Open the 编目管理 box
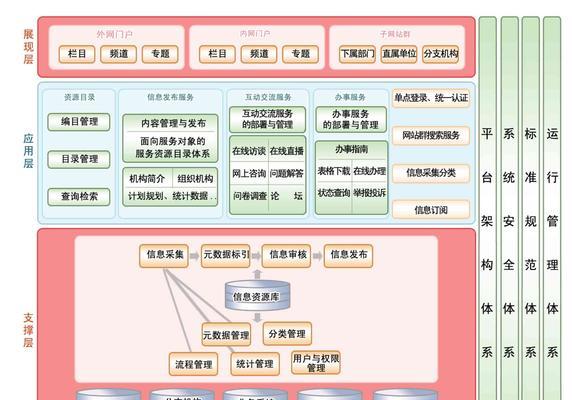The height and width of the screenshot is (400, 572). tap(79, 122)
